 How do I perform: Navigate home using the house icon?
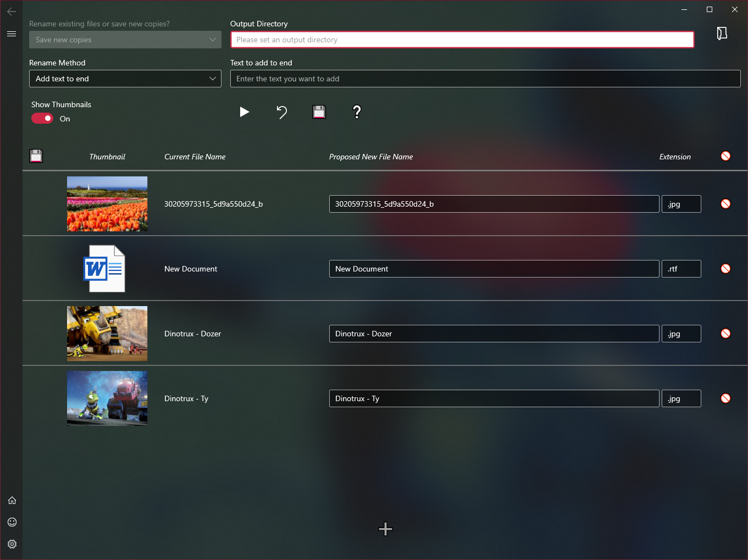coord(12,500)
